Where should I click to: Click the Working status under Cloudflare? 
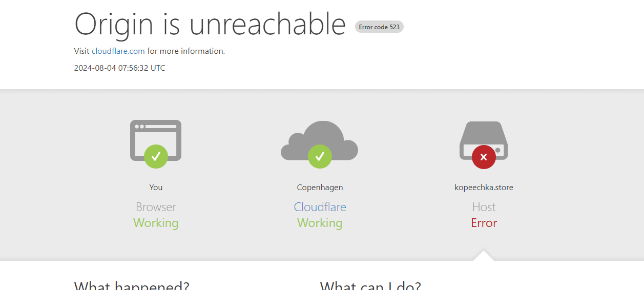pos(320,223)
